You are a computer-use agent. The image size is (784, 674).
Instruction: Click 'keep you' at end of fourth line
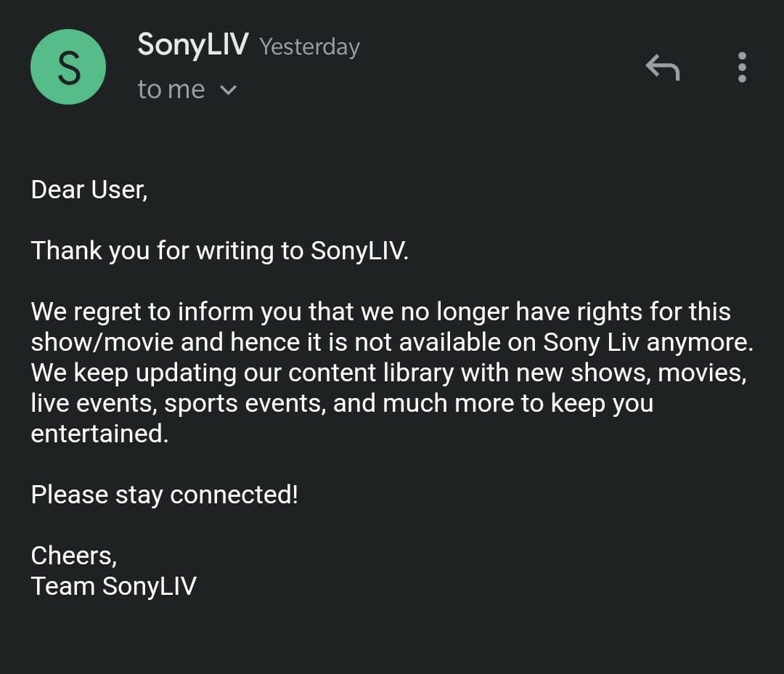coord(602,404)
